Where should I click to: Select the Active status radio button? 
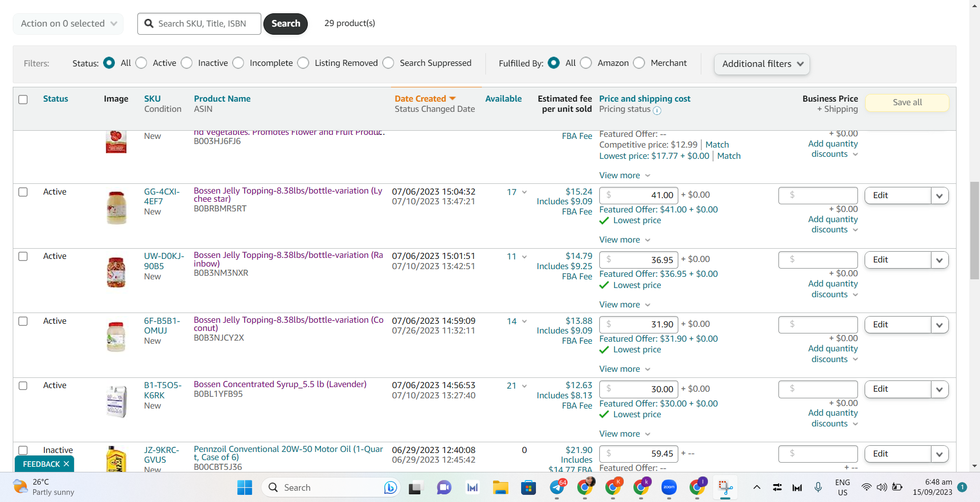pos(141,63)
